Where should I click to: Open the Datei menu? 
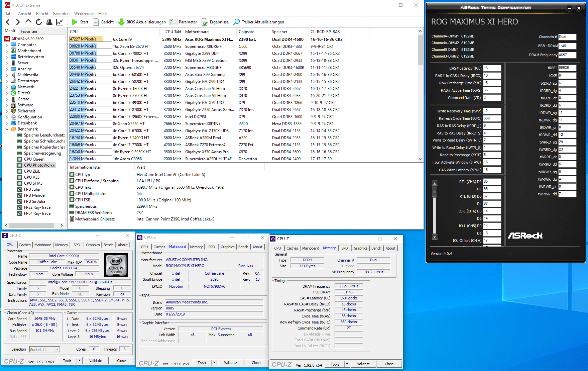[x=9, y=14]
